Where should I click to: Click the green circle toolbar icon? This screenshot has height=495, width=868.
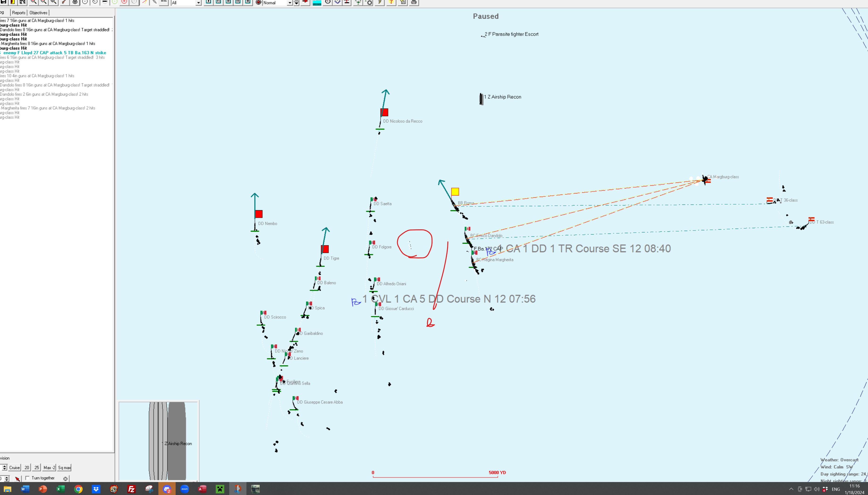(x=114, y=2)
